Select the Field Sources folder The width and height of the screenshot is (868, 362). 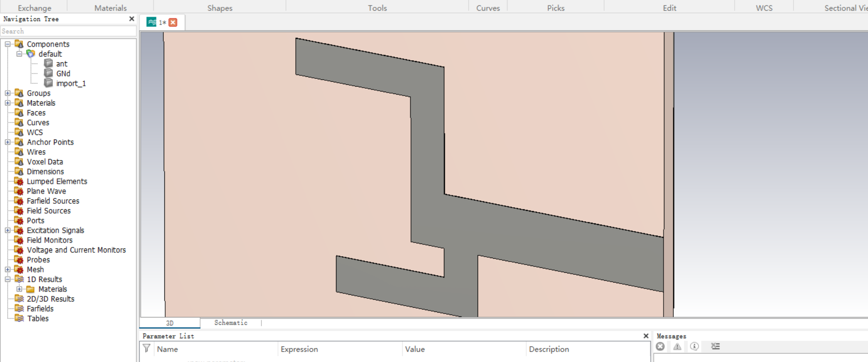[49, 211]
